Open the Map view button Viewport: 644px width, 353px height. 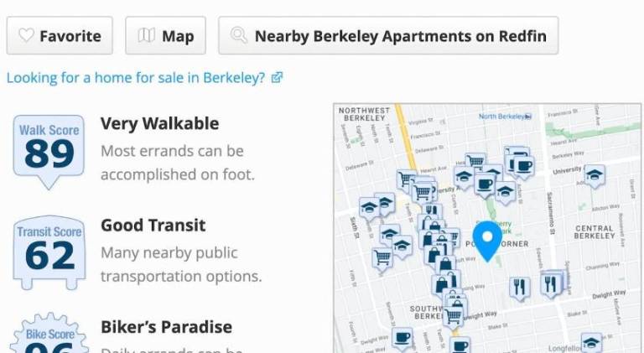click(x=165, y=36)
